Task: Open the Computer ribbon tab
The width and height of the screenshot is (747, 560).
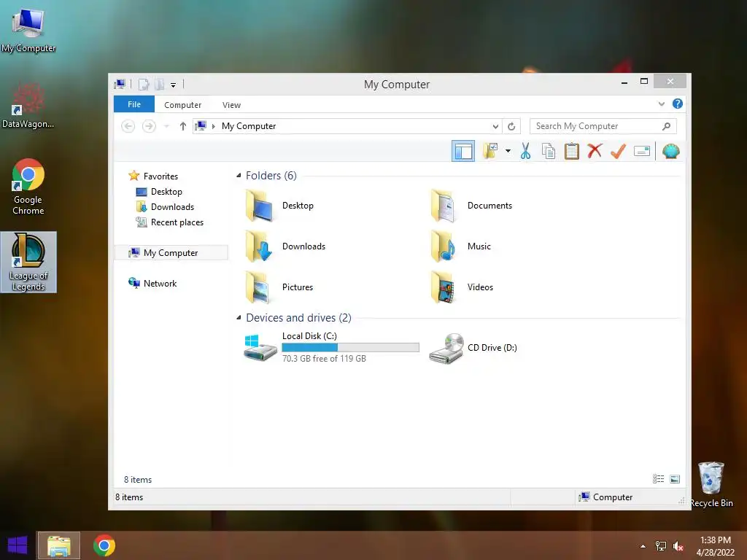Action: pyautogui.click(x=182, y=105)
